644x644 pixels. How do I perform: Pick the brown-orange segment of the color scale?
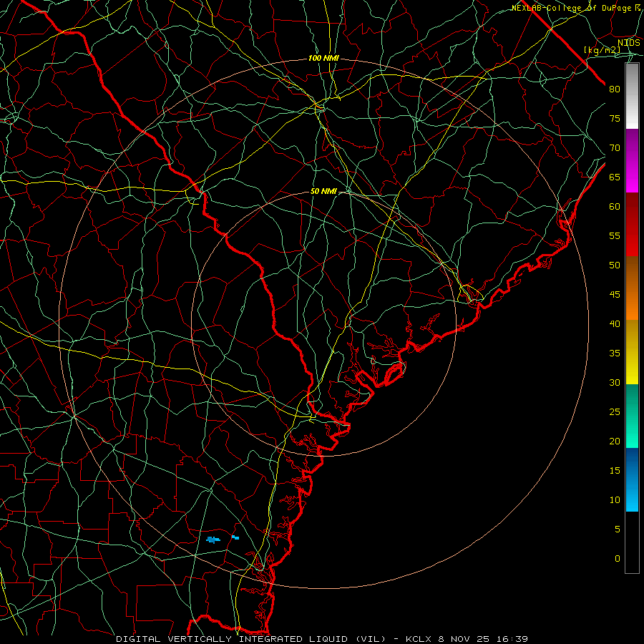632,288
